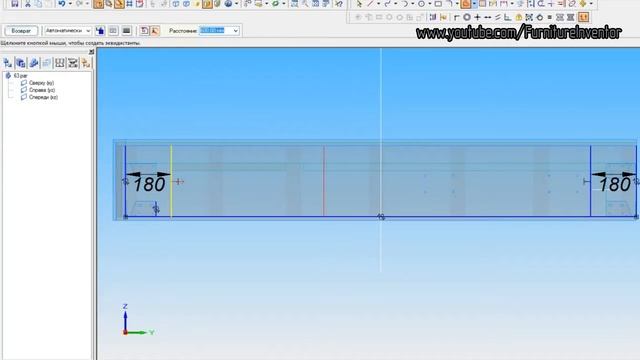This screenshot has height=360, width=640.
Task: Open the dropdown beside the globe icon
Action: [x=236, y=4]
